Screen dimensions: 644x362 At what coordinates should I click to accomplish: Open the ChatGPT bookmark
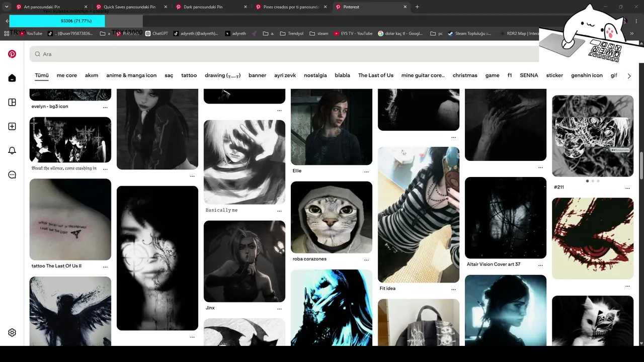[x=156, y=34]
